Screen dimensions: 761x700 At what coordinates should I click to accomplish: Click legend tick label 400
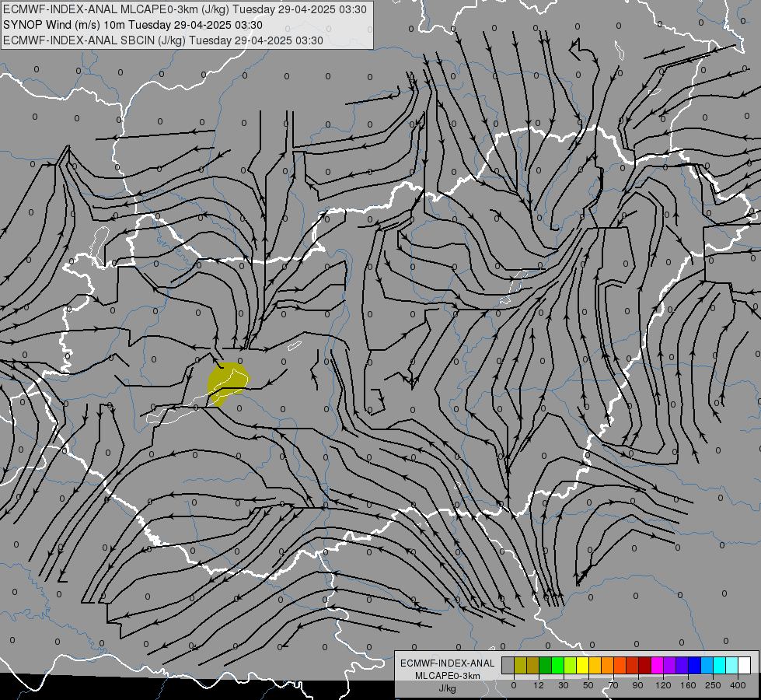(738, 685)
